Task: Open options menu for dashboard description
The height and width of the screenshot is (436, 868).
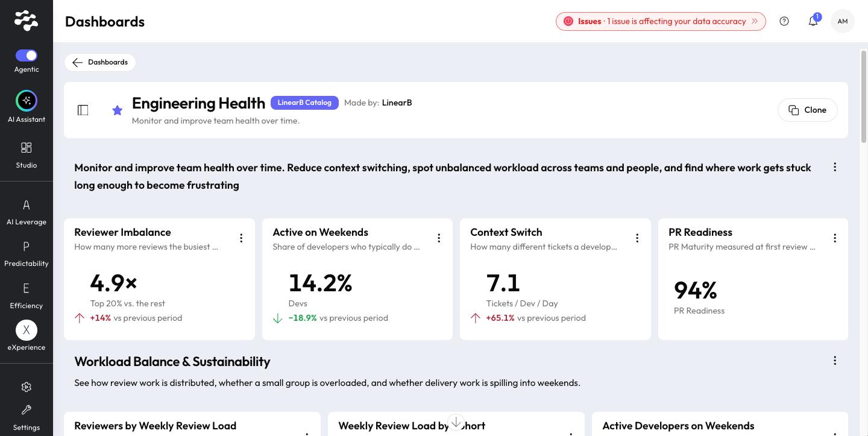Action: pyautogui.click(x=835, y=167)
